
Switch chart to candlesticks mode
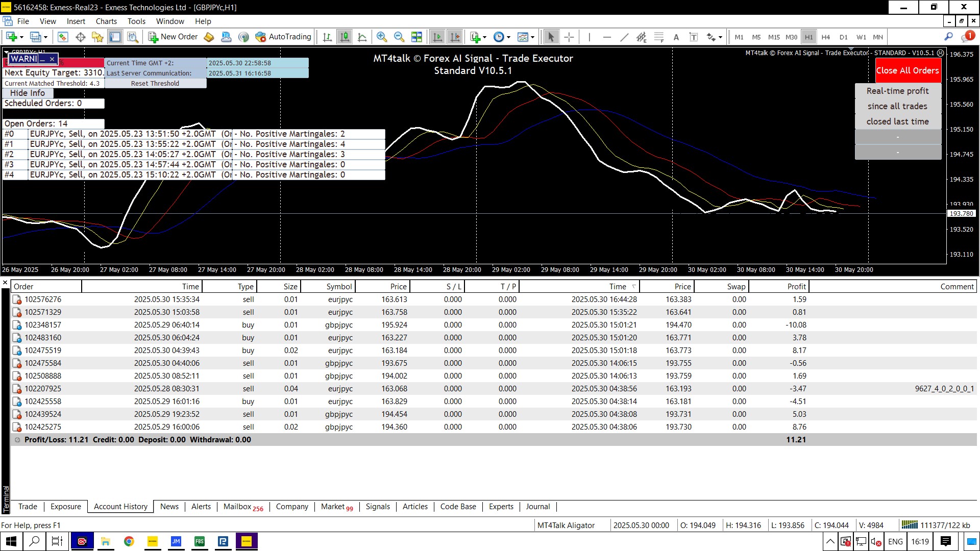(x=345, y=37)
